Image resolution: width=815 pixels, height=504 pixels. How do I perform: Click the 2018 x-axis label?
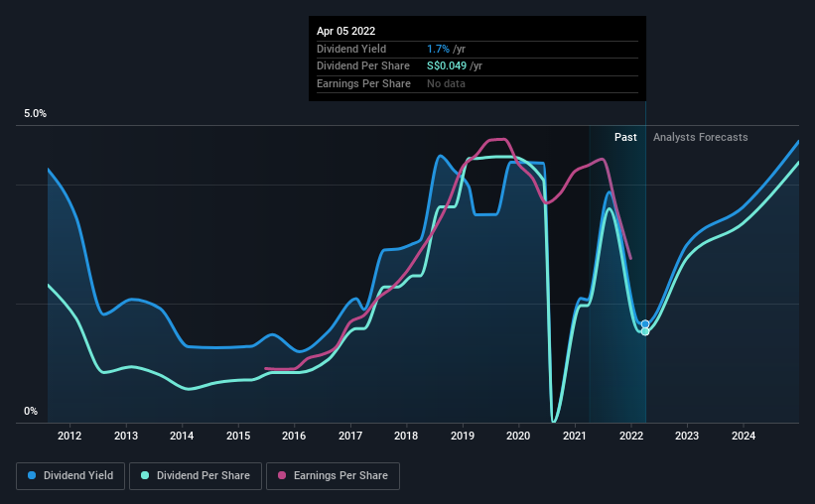coord(406,436)
